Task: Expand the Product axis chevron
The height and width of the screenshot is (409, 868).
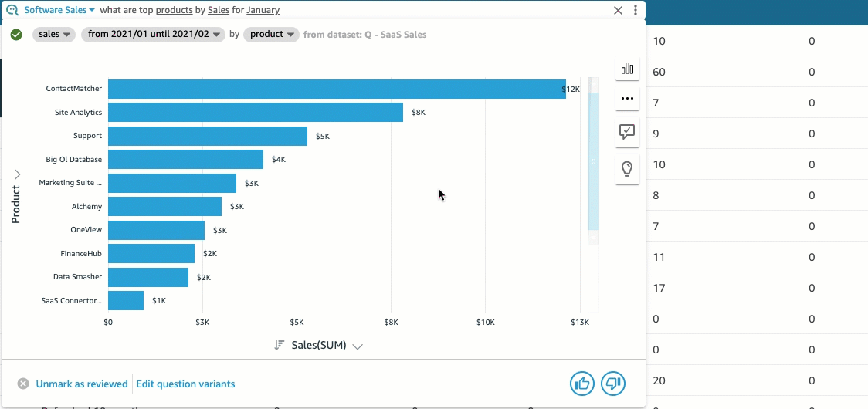Action: [17, 174]
